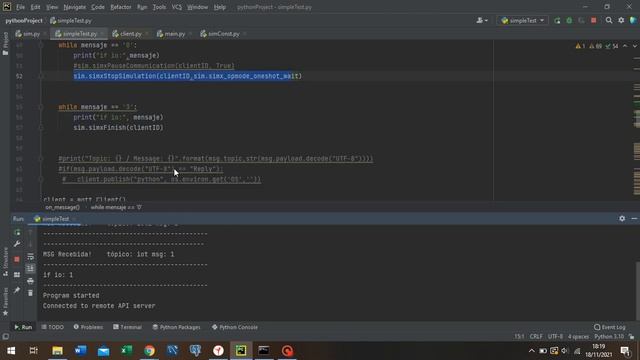Screen dimensions: 640x360
Task: Clear console with the trash icon
Action: 30,293
